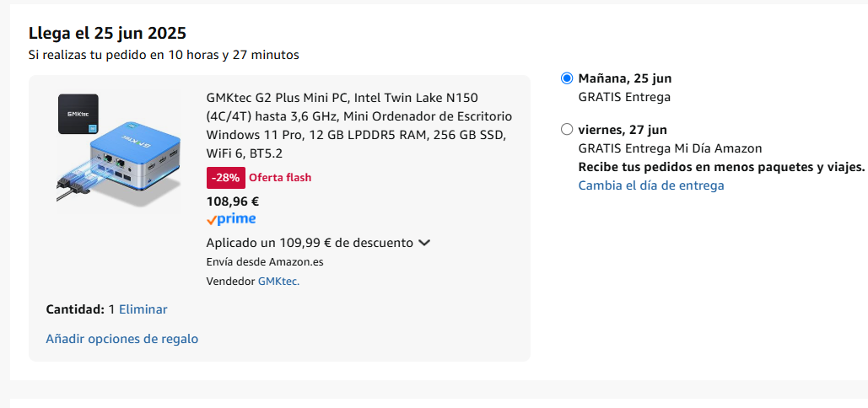Viewport: 868px width, 408px height.
Task: Select the Mañana, 25 jun delivery radio button
Action: (567, 78)
